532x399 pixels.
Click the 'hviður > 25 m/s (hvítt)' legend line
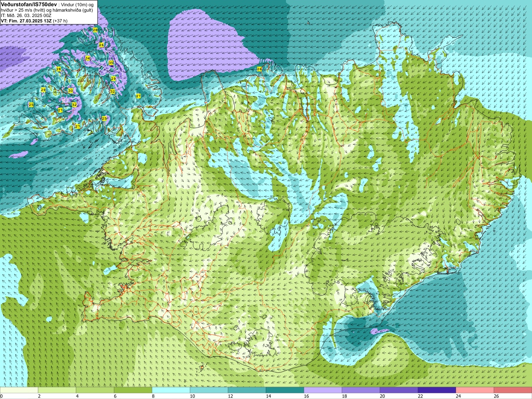[23, 10]
